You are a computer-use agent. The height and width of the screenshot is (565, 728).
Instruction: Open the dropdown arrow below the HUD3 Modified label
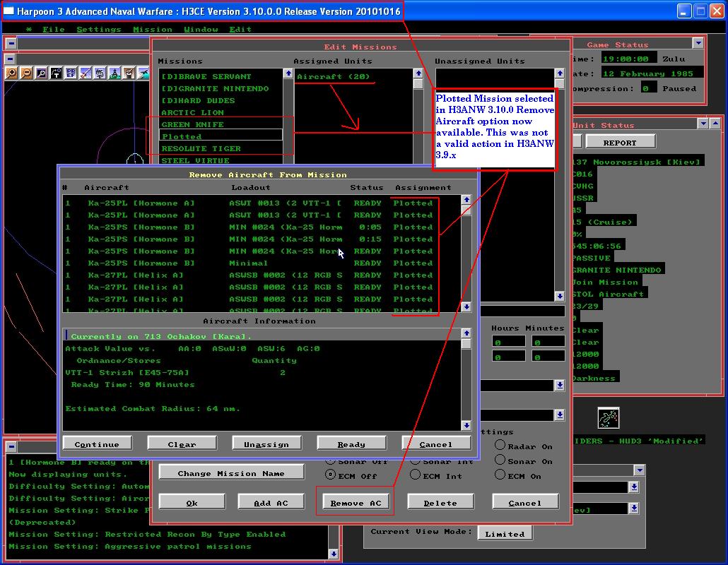click(x=640, y=470)
